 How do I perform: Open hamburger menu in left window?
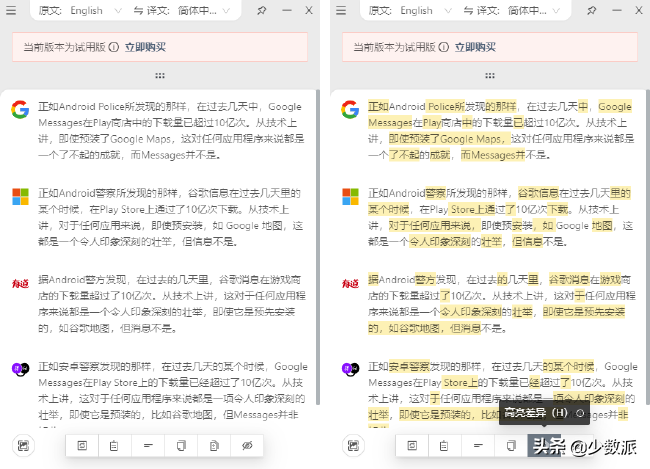[x=11, y=10]
